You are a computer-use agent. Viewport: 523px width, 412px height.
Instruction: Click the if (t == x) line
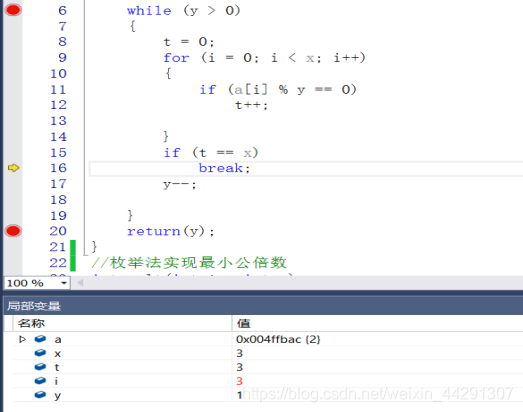[210, 152]
